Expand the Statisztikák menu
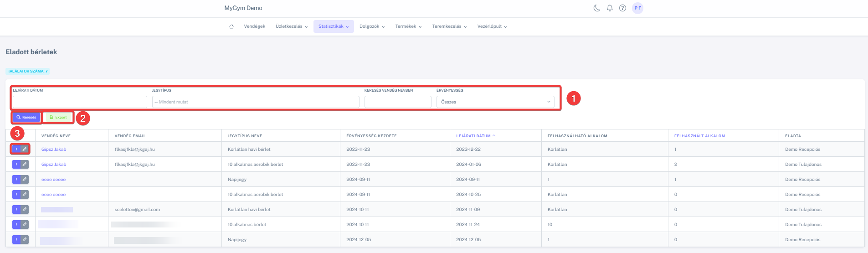The image size is (868, 253). pos(334,26)
